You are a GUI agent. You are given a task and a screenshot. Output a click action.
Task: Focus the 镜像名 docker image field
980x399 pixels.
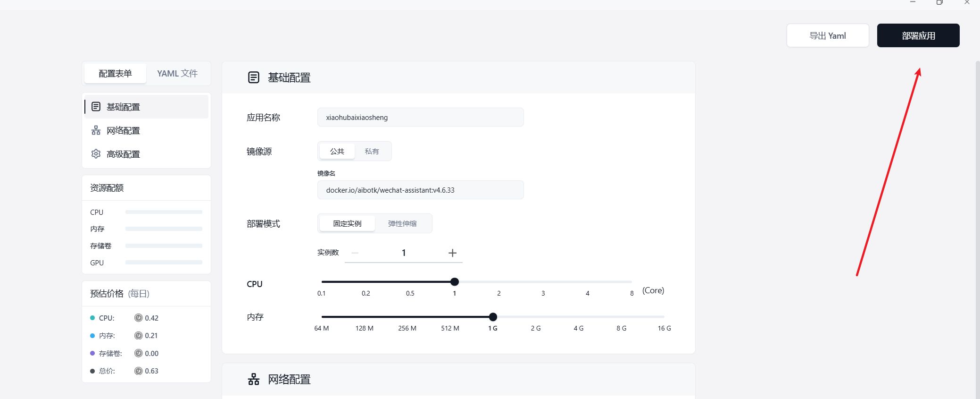pyautogui.click(x=420, y=190)
